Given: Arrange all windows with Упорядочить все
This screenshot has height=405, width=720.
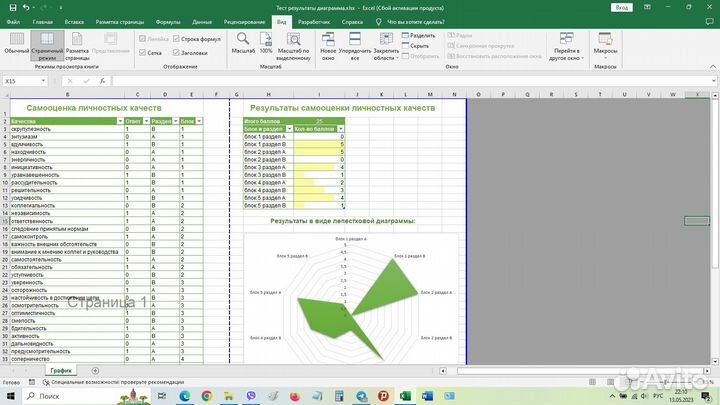Looking at the screenshot, I should 354,46.
